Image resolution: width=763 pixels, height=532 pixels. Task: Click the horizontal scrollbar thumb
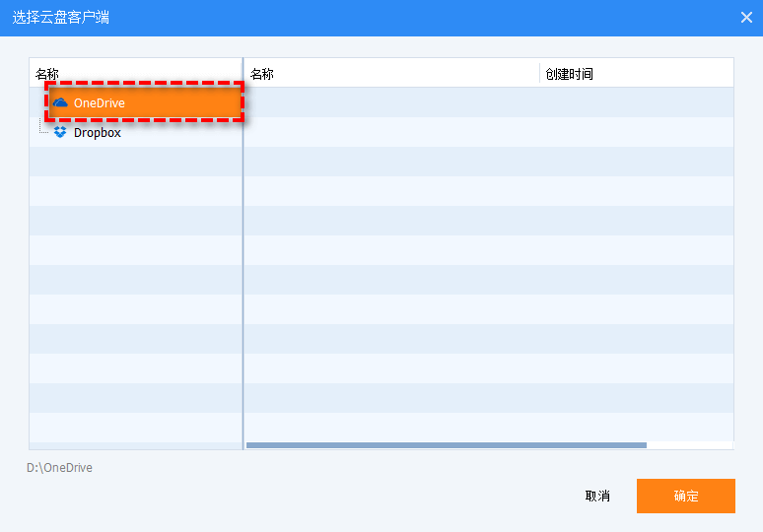coord(446,445)
